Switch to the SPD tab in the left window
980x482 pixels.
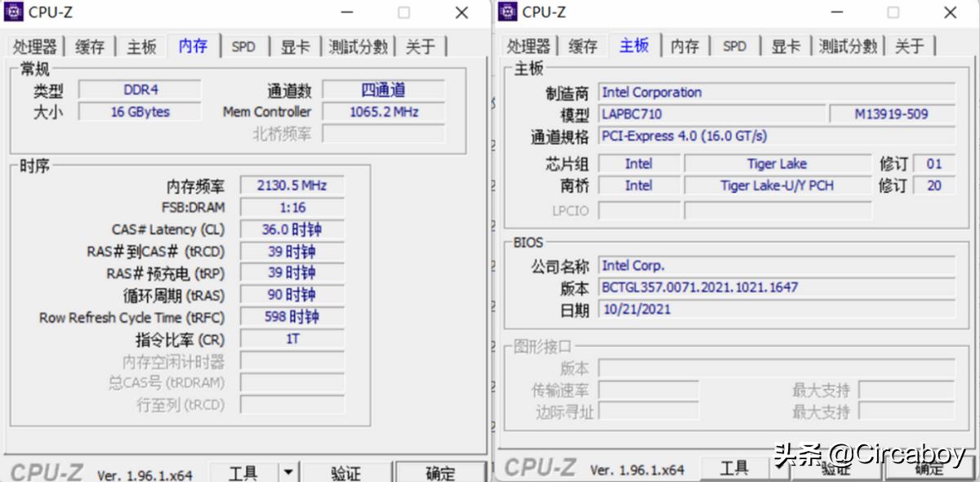244,47
